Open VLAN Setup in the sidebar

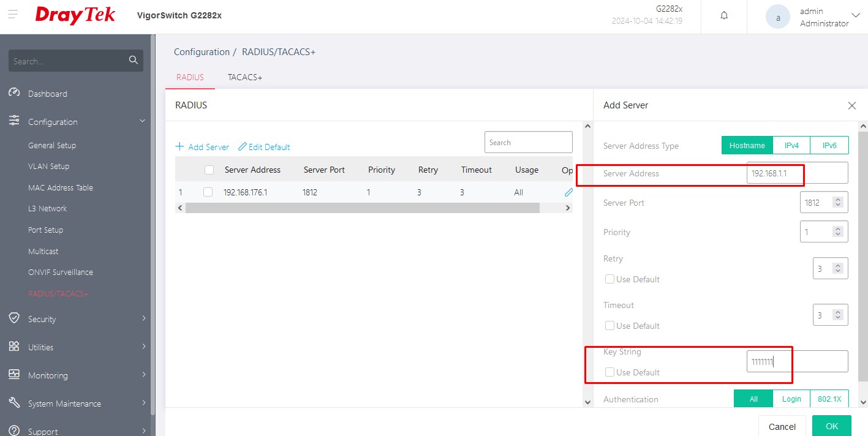click(x=48, y=167)
